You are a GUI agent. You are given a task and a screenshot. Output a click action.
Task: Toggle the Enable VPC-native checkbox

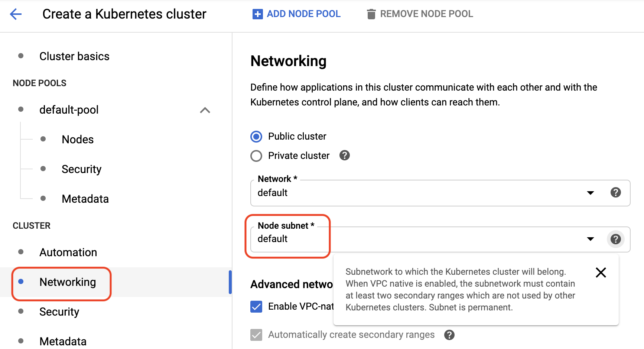(x=256, y=307)
